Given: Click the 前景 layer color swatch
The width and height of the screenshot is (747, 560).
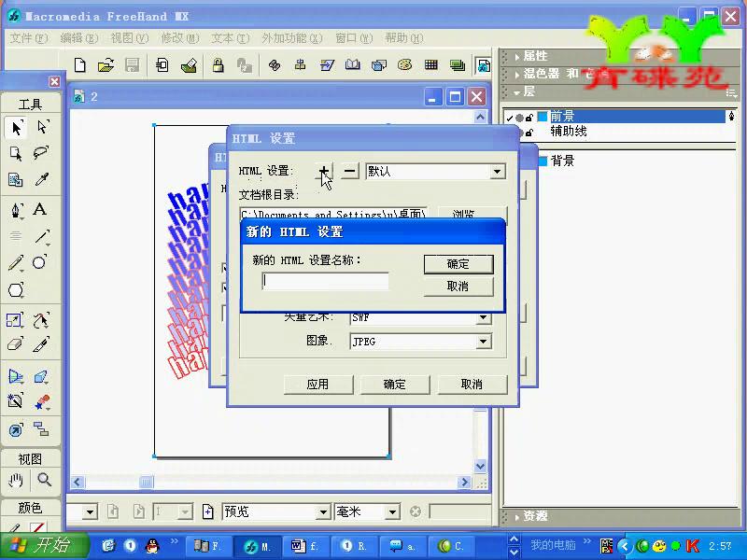Looking at the screenshot, I should coord(543,116).
